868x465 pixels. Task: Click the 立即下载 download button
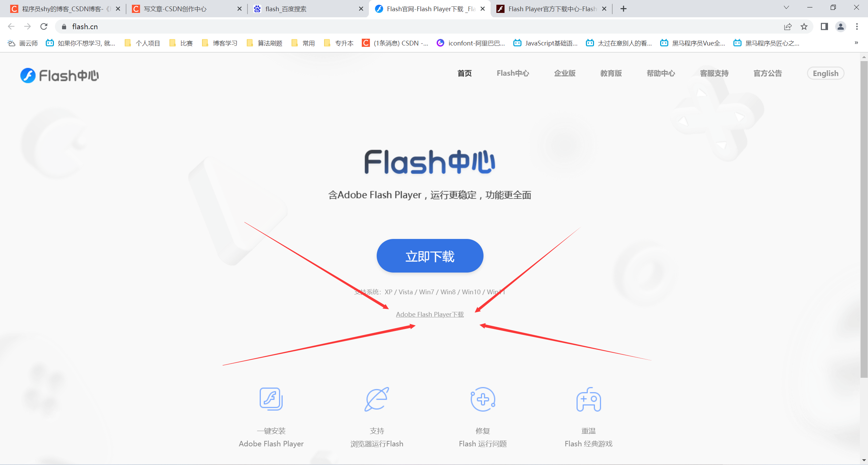(x=430, y=256)
